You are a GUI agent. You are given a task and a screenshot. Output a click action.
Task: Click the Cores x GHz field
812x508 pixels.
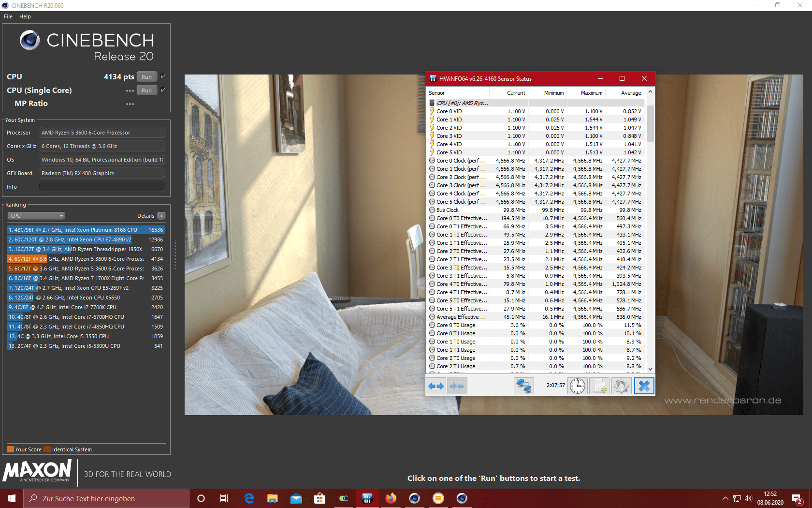pos(102,146)
